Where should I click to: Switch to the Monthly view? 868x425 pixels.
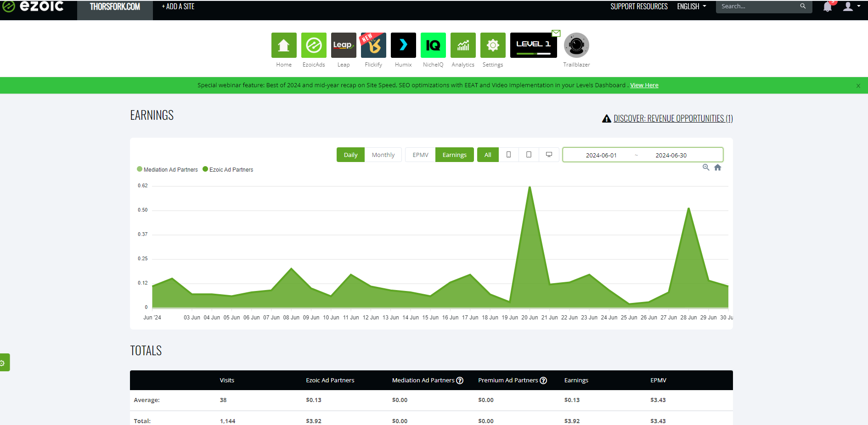(x=383, y=155)
